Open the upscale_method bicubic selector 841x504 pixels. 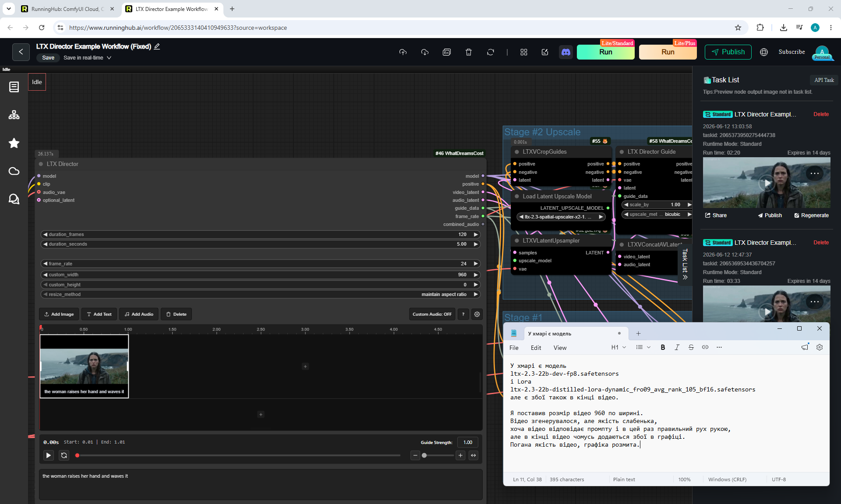657,214
